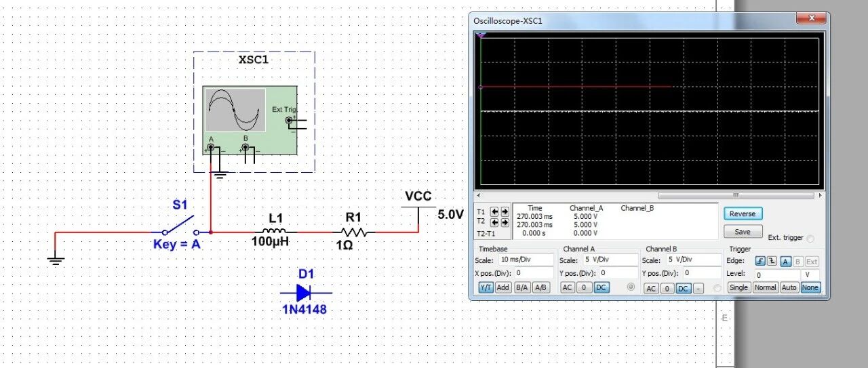This screenshot has height=368, width=868.
Task: Set Channel A coupling to DC
Action: coord(601,288)
